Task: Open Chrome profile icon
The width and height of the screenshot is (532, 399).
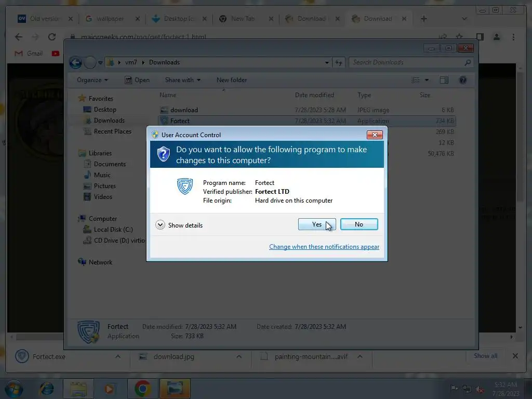Action: coord(497,37)
